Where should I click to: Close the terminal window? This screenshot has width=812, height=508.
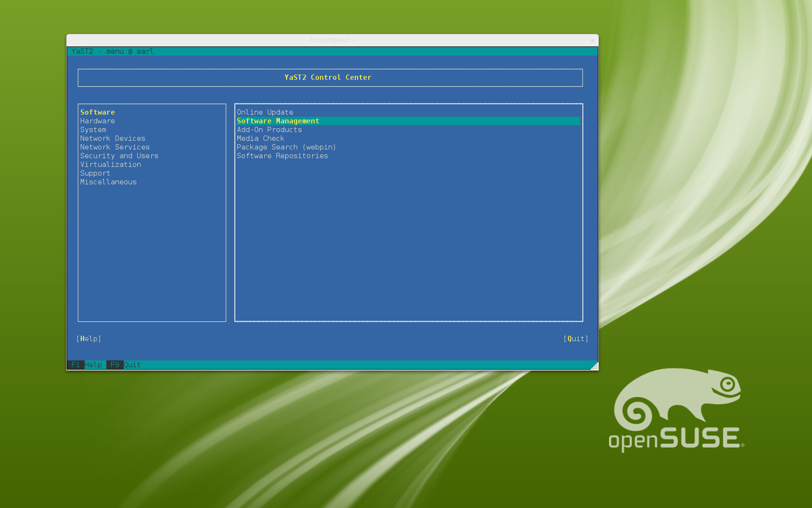pyautogui.click(x=592, y=40)
